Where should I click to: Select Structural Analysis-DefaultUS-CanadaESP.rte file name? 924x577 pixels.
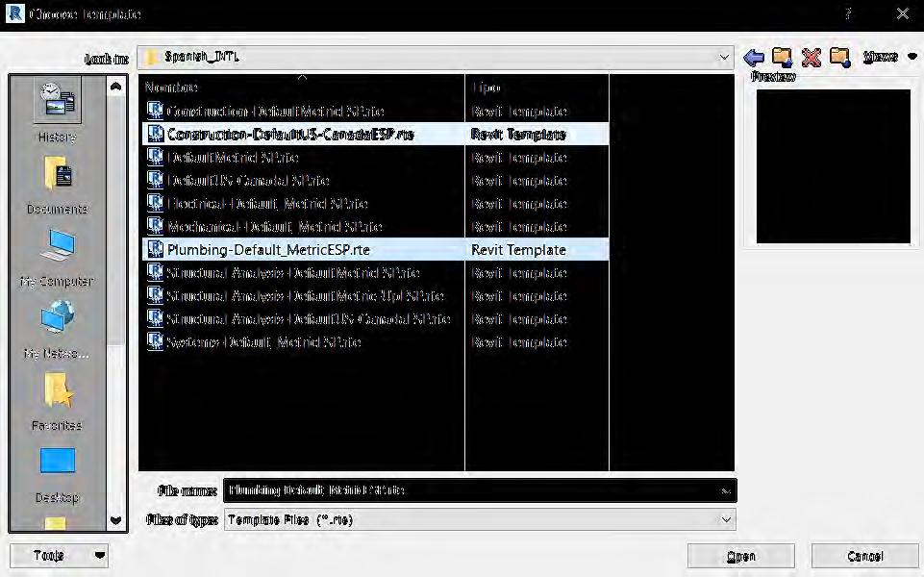click(x=309, y=319)
